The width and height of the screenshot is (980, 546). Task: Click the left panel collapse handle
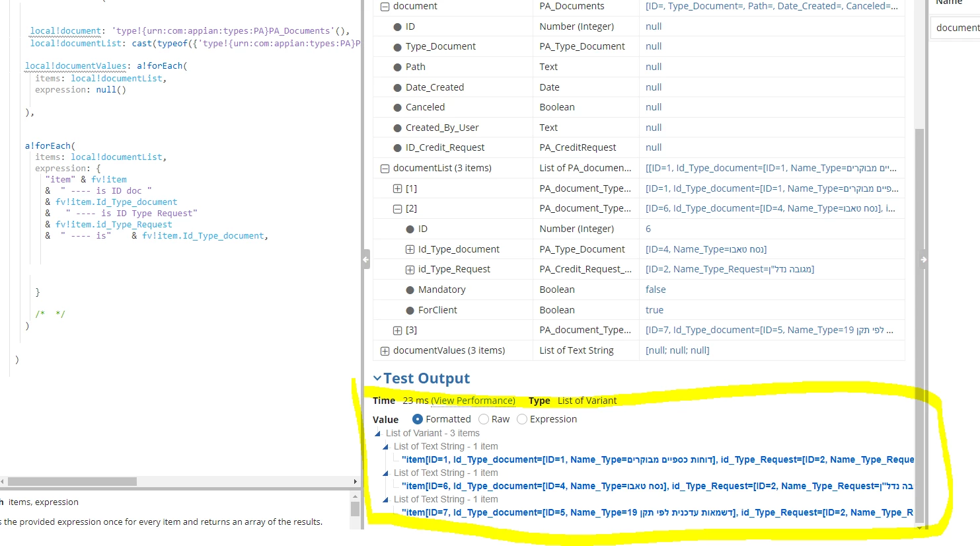(366, 259)
